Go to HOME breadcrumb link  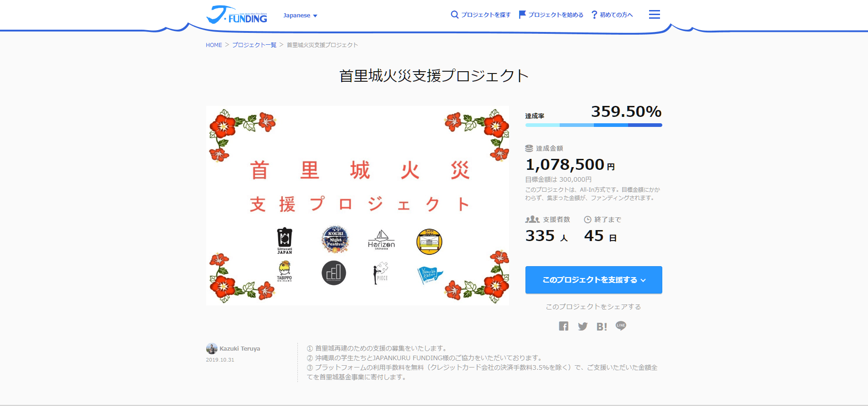point(213,45)
